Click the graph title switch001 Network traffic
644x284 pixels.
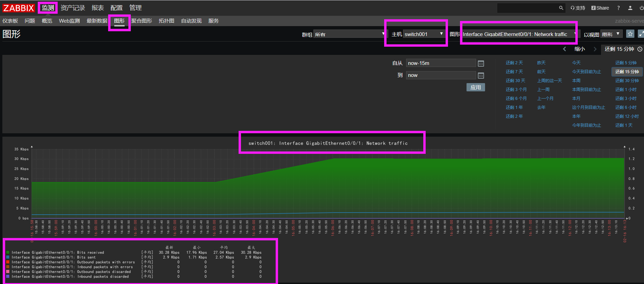[x=328, y=143]
